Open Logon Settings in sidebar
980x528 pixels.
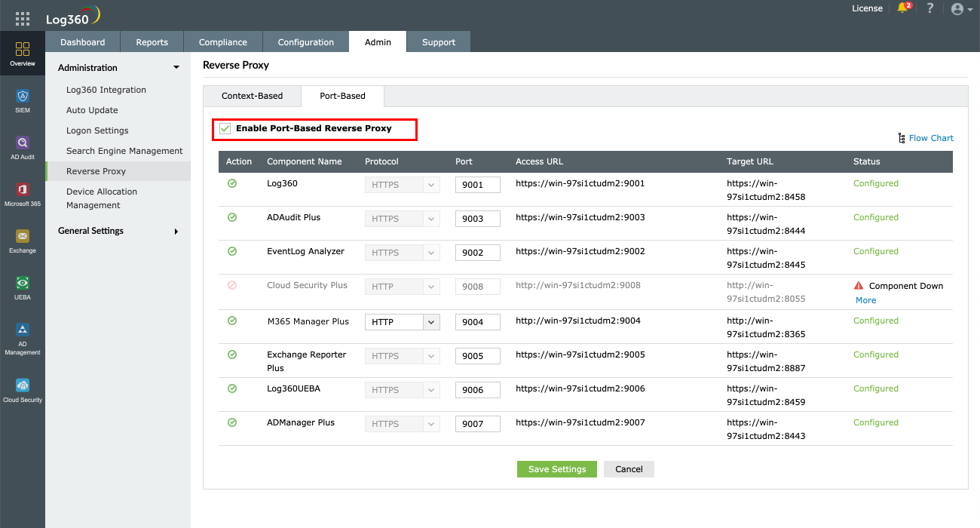(x=97, y=130)
